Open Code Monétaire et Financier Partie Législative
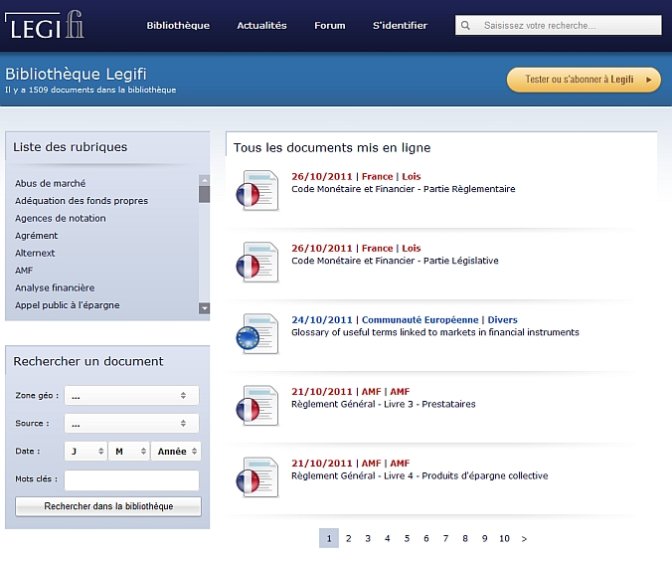 395,261
